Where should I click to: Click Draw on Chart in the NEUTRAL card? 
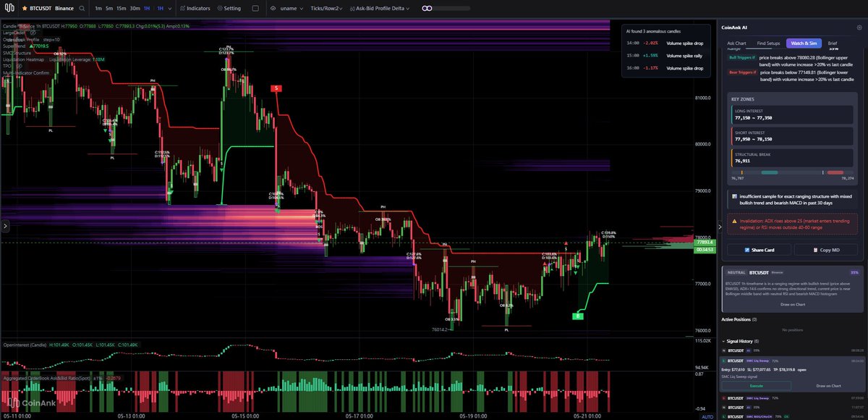tap(793, 304)
